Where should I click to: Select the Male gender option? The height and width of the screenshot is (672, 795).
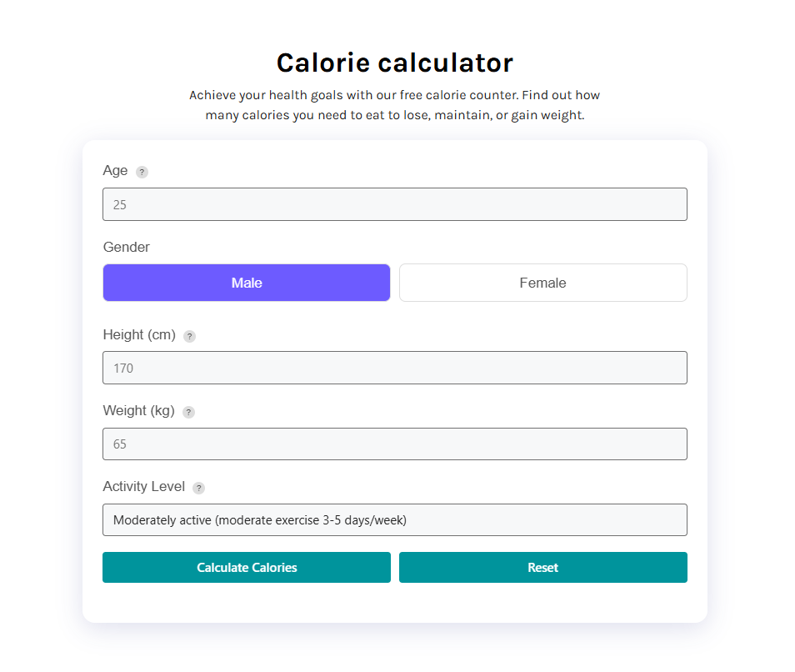click(247, 283)
